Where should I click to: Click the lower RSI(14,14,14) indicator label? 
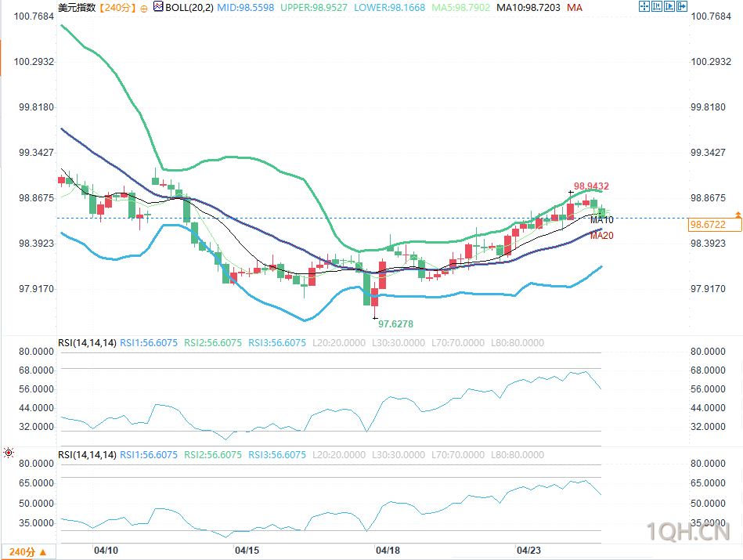coord(87,454)
